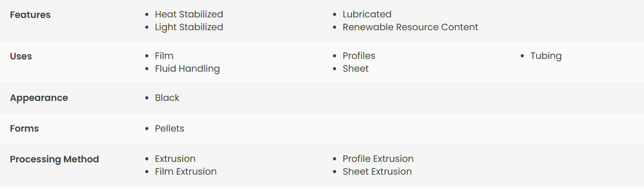The width and height of the screenshot is (644, 189).
Task: Select the Black appearance value
Action: 167,98
